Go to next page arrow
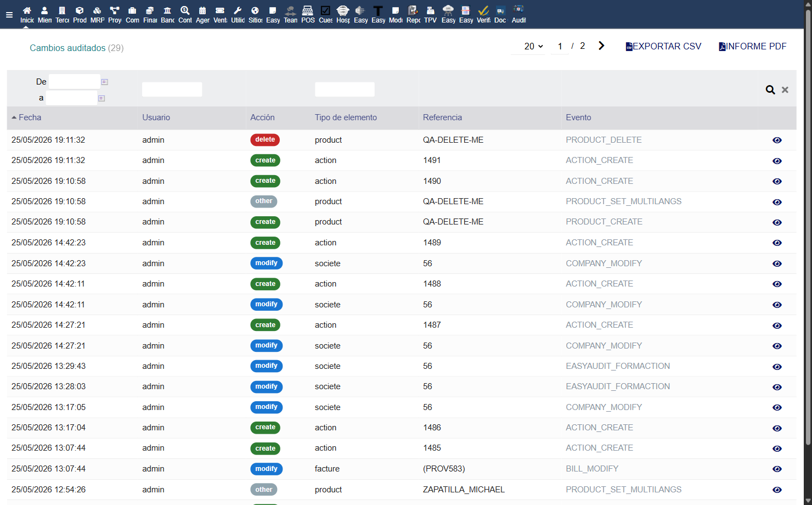Image resolution: width=812 pixels, height=505 pixels. [x=601, y=46]
